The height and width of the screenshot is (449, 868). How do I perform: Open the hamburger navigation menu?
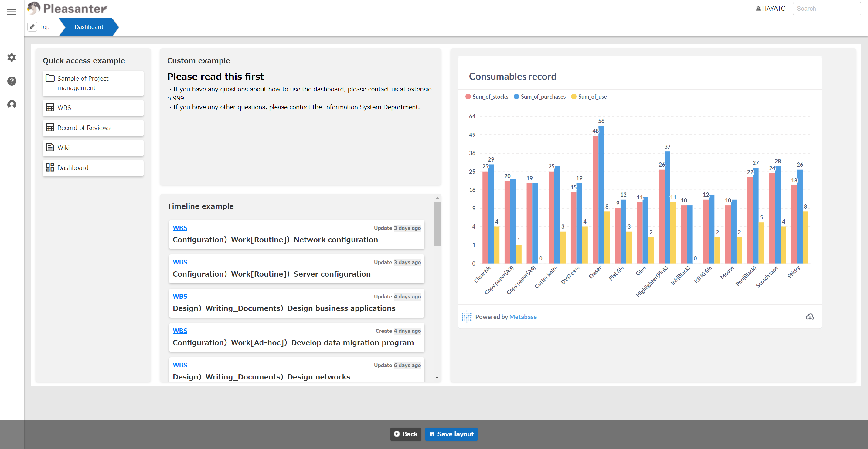pyautogui.click(x=12, y=12)
